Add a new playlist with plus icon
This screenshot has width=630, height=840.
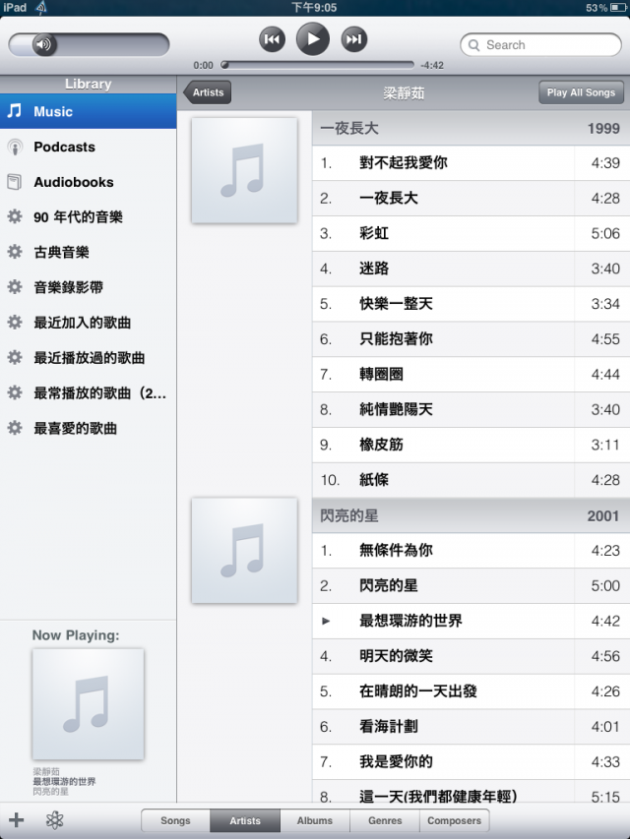[16, 819]
